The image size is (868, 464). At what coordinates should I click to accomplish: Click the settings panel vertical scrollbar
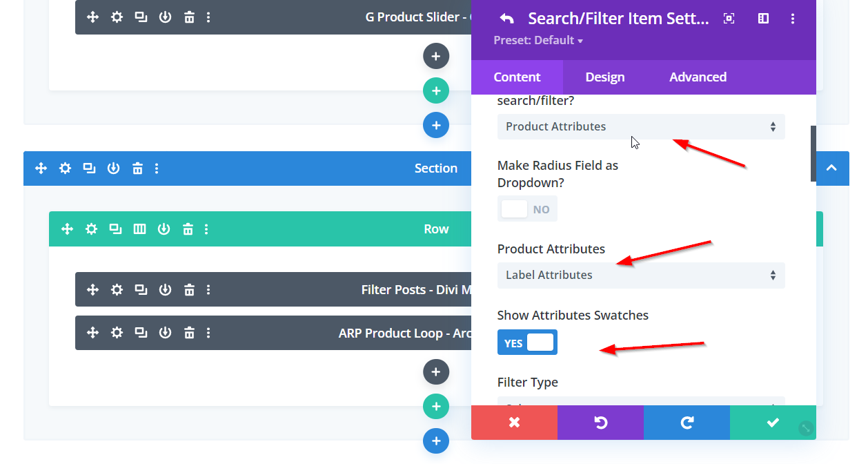(x=813, y=153)
